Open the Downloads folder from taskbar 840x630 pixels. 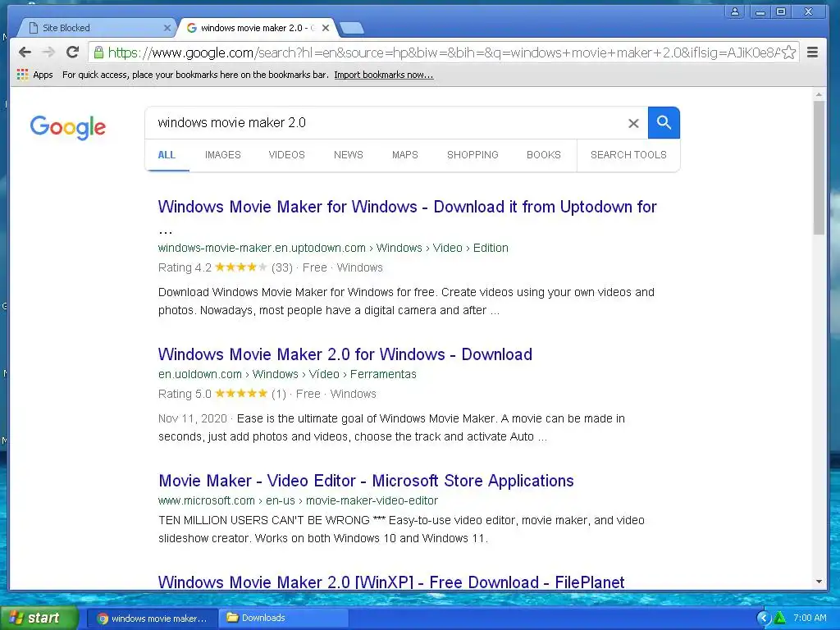(x=283, y=619)
